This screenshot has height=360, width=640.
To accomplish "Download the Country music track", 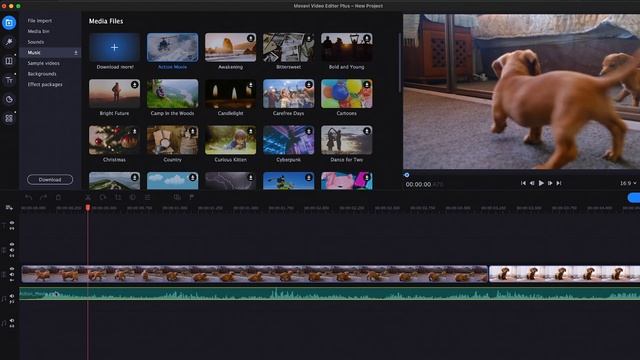I will (192, 131).
